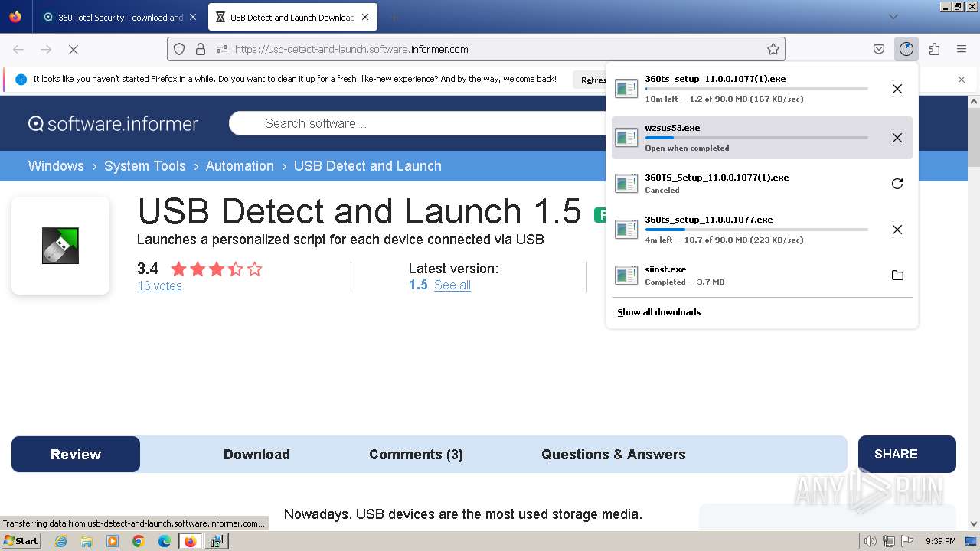The height and width of the screenshot is (551, 980).
Task: Click the 1.5 version link
Action: [x=418, y=285]
